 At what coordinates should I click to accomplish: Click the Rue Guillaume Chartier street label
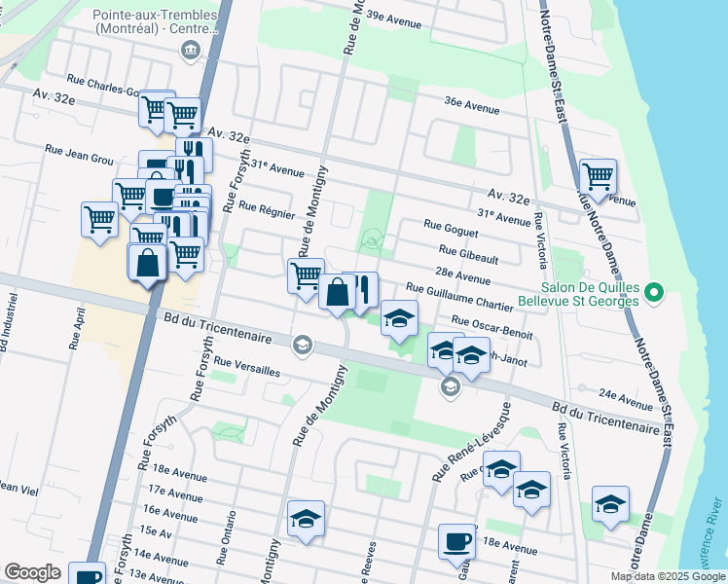pos(459,297)
